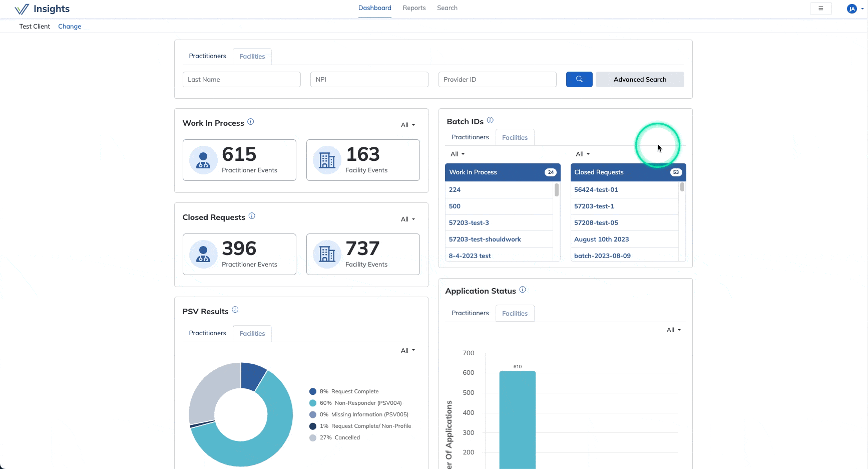Click the JA user avatar
The width and height of the screenshot is (868, 469).
pos(851,9)
